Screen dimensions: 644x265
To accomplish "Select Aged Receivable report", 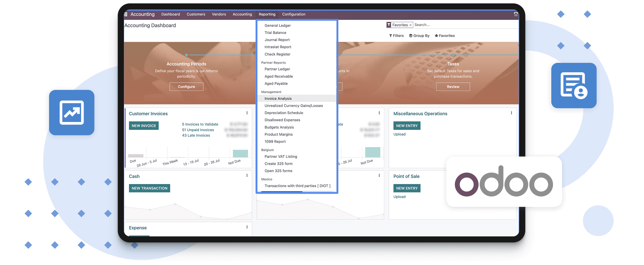I will point(278,76).
